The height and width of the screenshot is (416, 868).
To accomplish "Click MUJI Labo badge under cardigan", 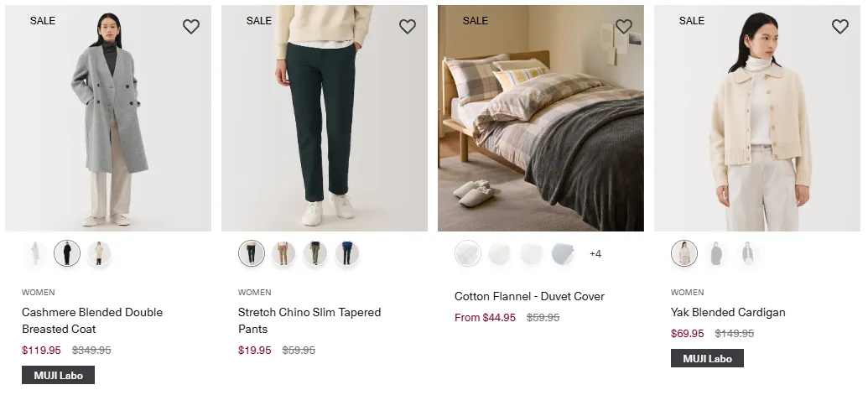I will click(707, 358).
